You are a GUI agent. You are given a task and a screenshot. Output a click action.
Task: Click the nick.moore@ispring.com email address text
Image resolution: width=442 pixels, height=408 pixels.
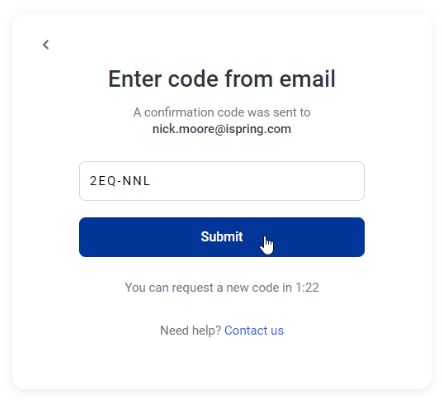pos(222,129)
